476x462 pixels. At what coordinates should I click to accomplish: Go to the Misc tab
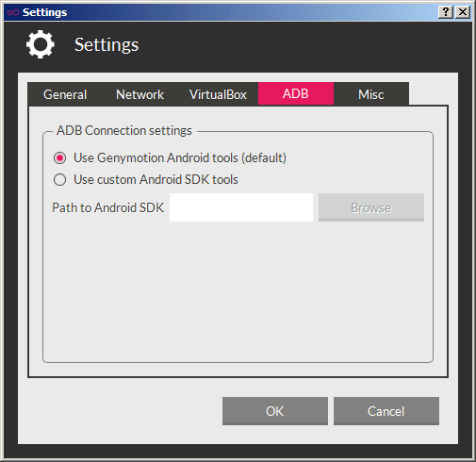tap(371, 94)
